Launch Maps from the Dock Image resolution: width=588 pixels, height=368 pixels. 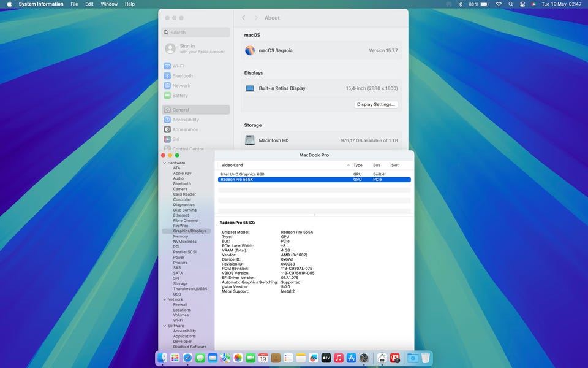pyautogui.click(x=225, y=358)
